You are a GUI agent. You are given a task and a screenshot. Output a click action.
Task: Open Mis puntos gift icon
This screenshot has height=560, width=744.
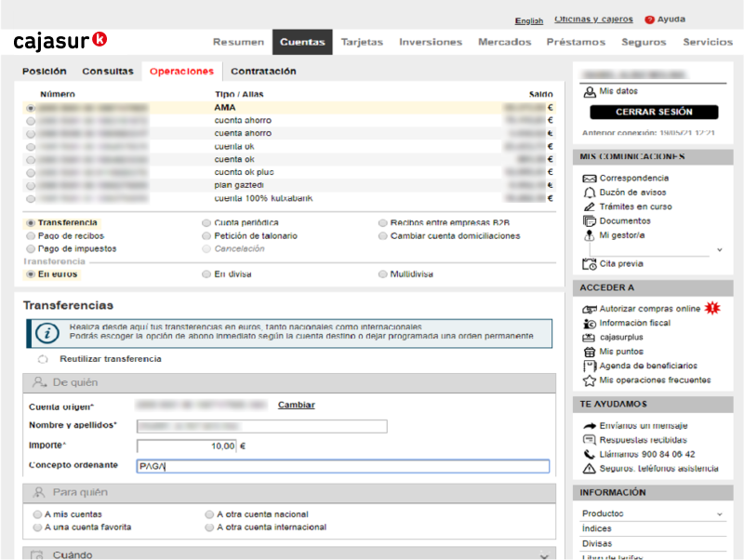click(589, 352)
